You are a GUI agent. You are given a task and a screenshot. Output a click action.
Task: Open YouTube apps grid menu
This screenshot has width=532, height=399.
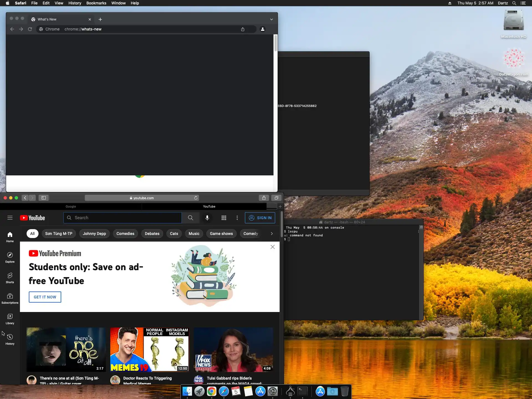pos(224,218)
